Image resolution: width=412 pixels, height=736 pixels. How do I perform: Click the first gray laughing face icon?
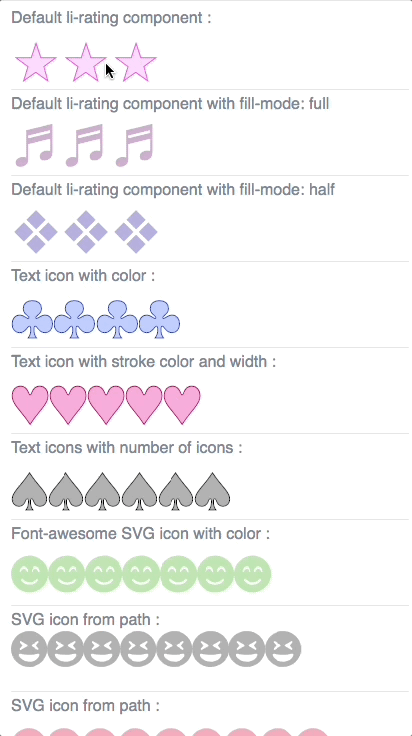coord(29,649)
